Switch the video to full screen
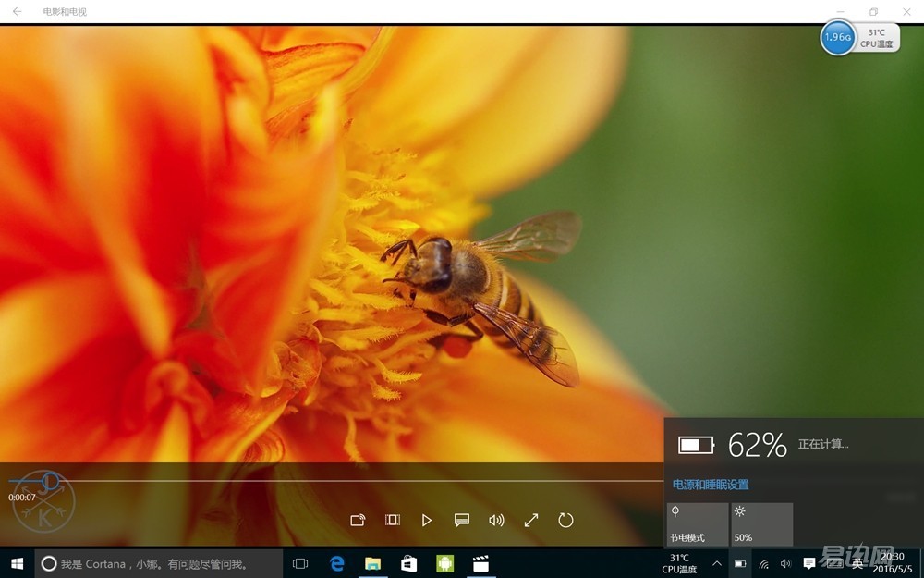Screen dimensions: 924x578 [531, 520]
